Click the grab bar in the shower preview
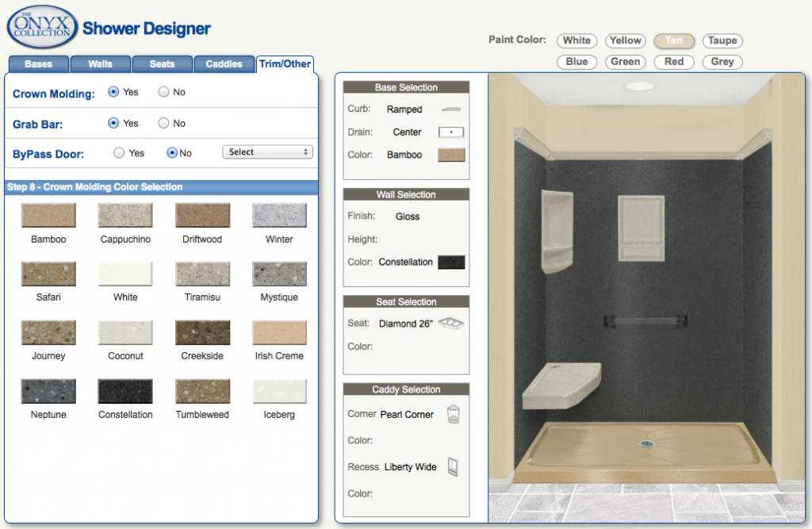 (645, 321)
